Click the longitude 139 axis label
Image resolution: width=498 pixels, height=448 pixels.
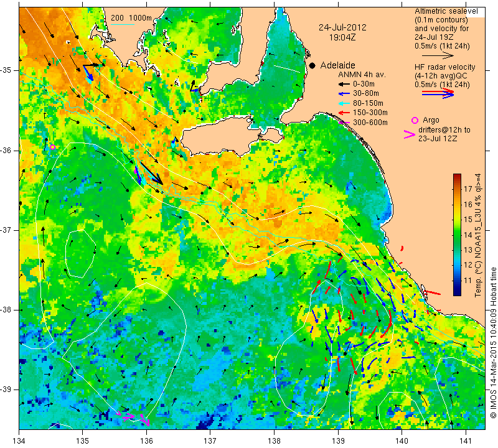point(338,441)
